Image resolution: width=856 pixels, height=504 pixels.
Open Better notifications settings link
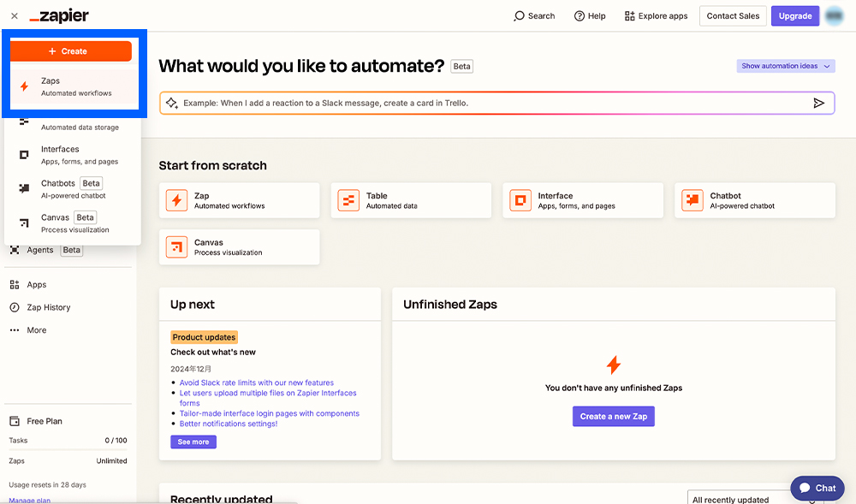pos(229,424)
